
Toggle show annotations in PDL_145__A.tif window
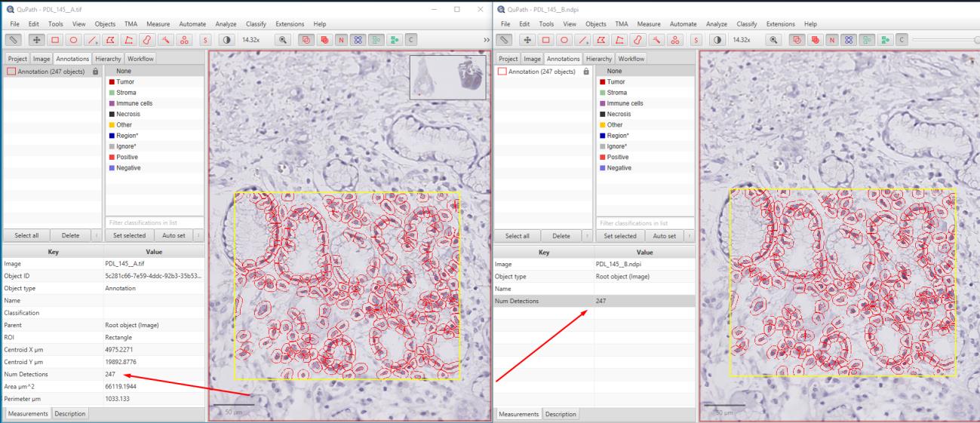tap(306, 38)
